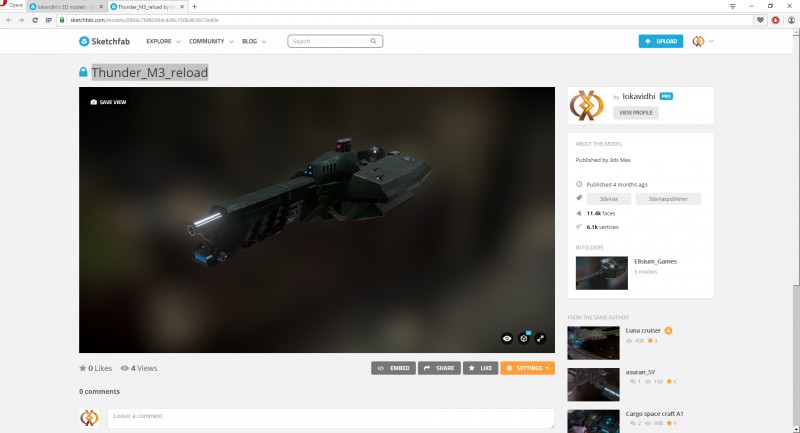Switch to lokavidhi's 3D models browser tab
Viewport: 800px width, 433px height.
pos(65,7)
